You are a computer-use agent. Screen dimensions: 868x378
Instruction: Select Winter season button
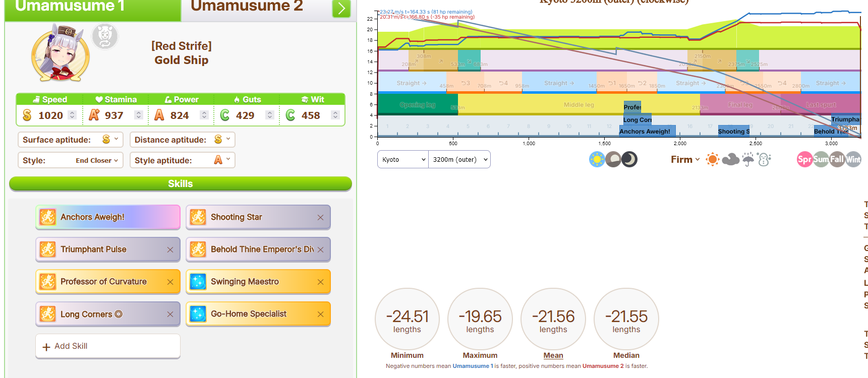[853, 160]
